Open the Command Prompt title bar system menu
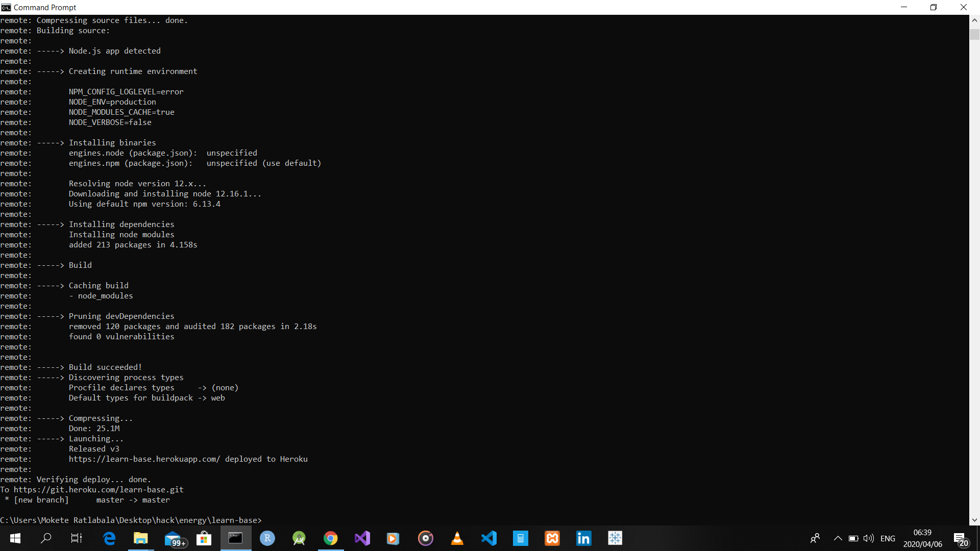 point(6,7)
